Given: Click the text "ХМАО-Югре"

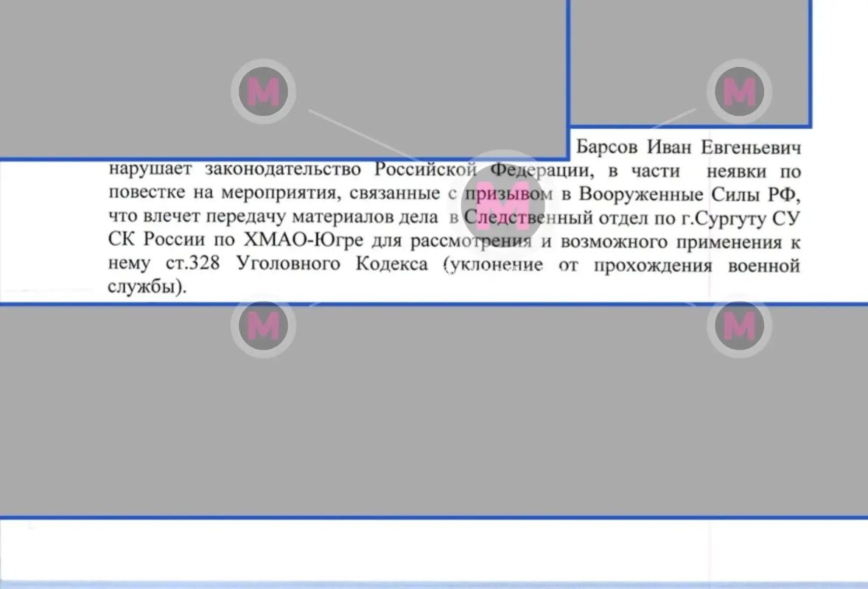Looking at the screenshot, I should pos(304,241).
